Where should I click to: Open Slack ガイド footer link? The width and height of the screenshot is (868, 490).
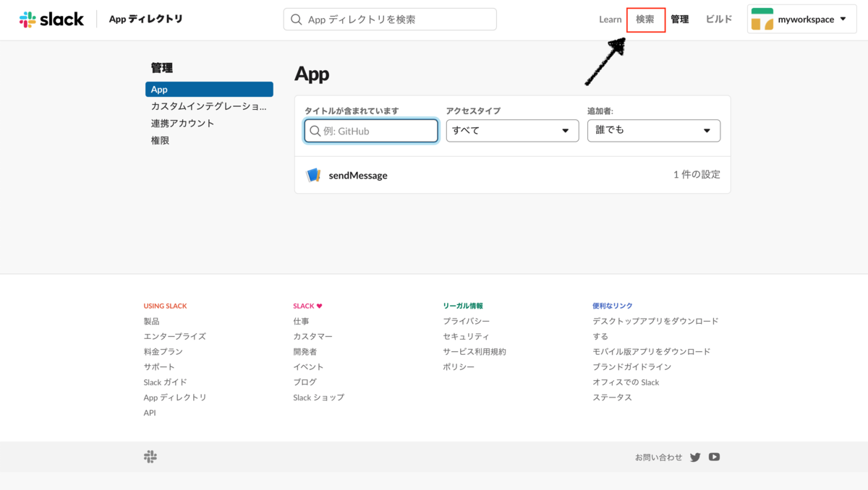point(165,382)
